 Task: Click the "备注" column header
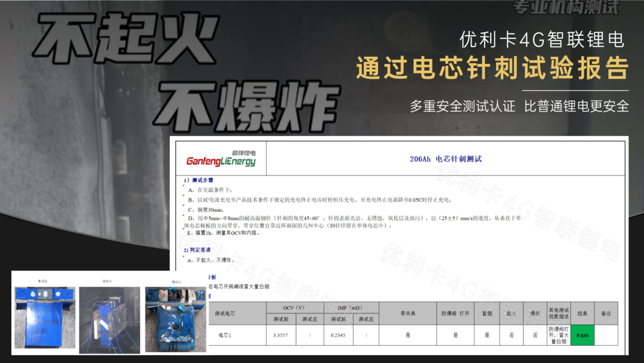coord(606,313)
